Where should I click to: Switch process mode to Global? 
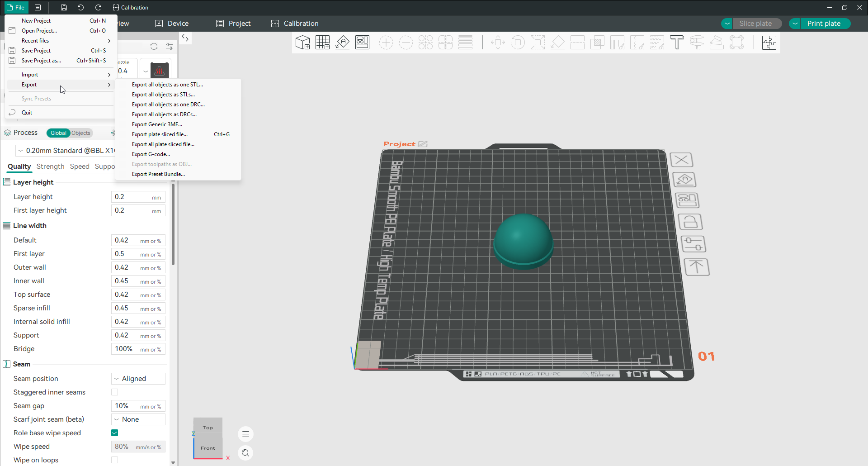58,133
